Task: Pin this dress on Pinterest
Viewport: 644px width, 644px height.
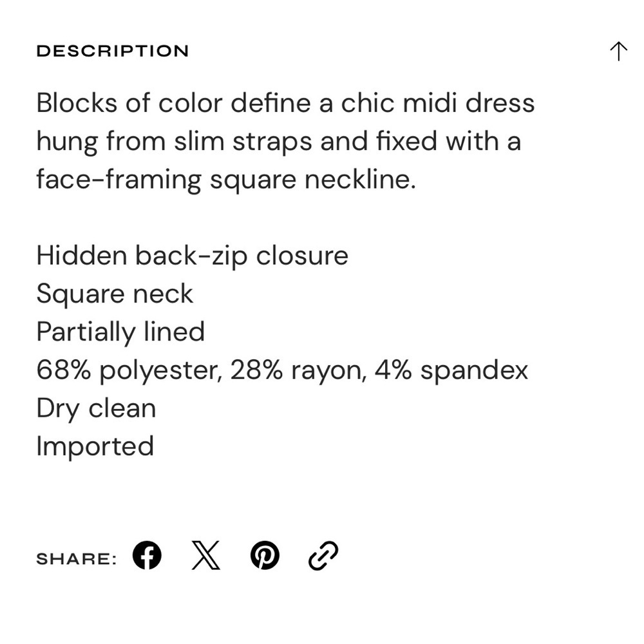Action: [265, 555]
